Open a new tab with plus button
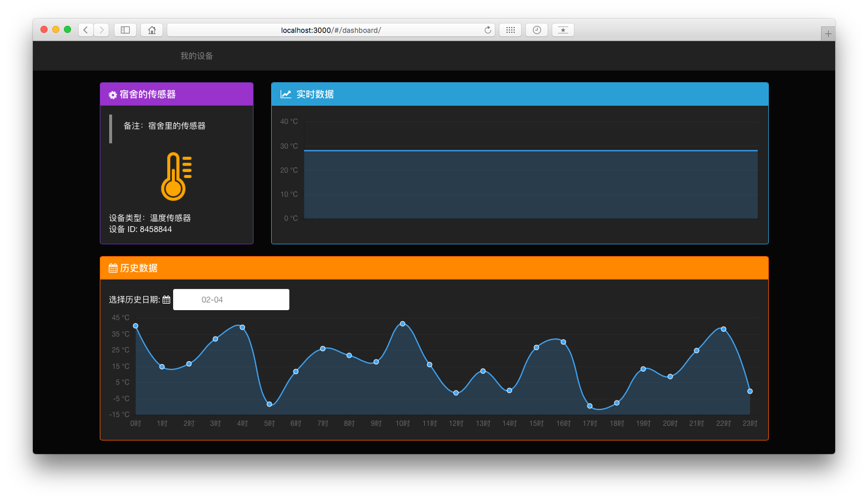The height and width of the screenshot is (501, 868). pyautogui.click(x=828, y=33)
